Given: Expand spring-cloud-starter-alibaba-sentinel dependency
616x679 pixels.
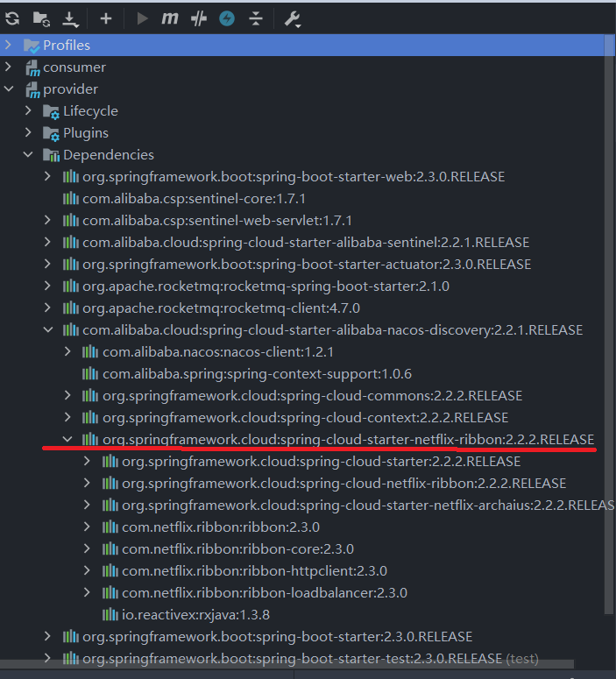Looking at the screenshot, I should (47, 242).
